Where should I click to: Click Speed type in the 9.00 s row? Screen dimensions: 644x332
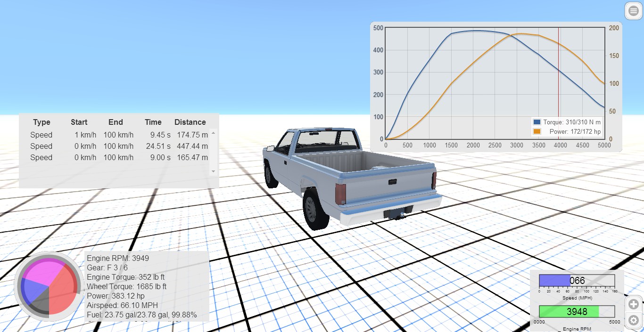(41, 157)
